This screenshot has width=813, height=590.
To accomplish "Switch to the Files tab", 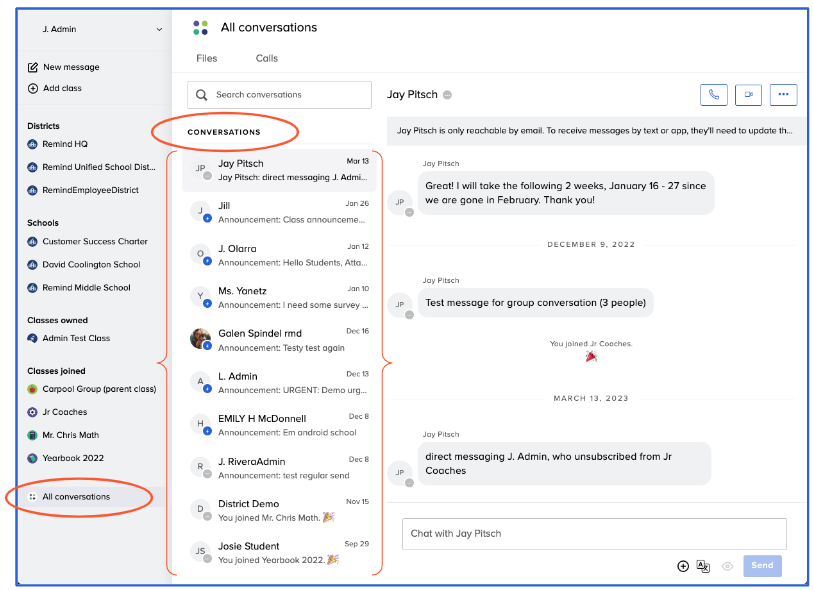I will pyautogui.click(x=206, y=58).
